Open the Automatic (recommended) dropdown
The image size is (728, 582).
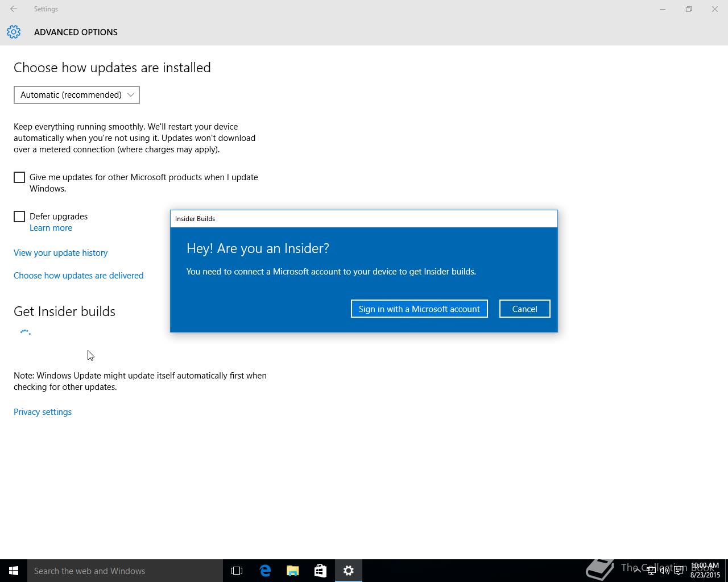(77, 95)
